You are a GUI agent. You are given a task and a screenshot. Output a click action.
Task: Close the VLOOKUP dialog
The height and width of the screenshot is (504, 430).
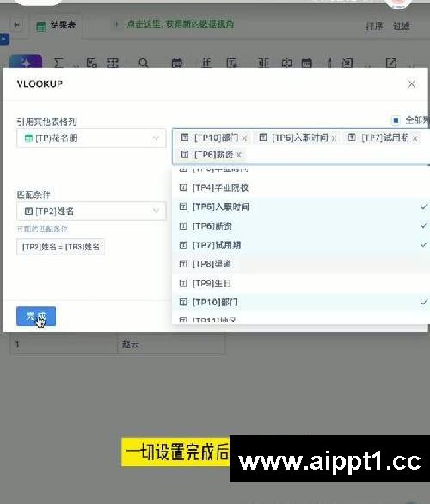[412, 84]
